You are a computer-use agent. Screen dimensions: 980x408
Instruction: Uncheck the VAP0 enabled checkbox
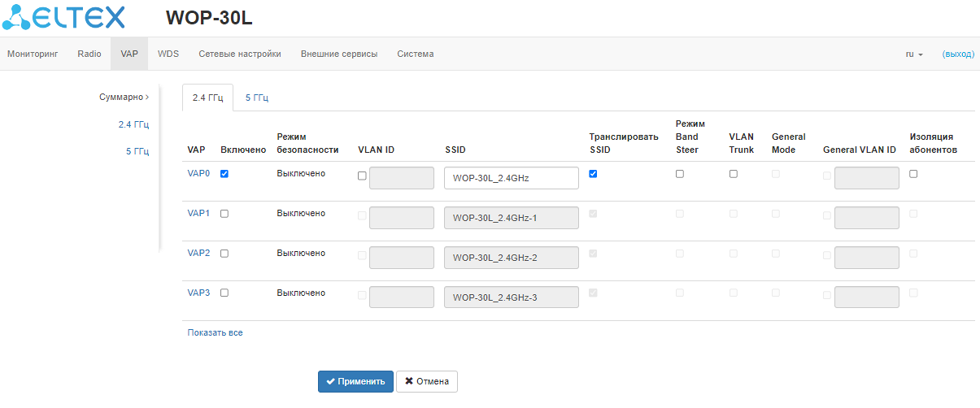pos(224,174)
